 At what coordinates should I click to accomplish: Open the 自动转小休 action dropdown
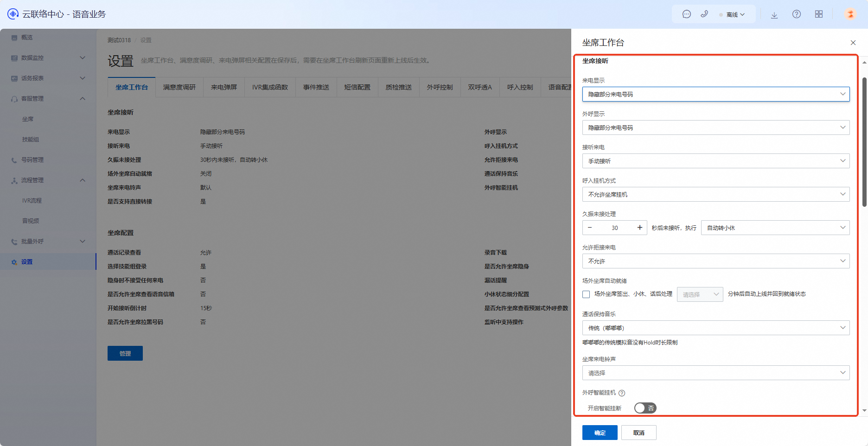(x=775, y=228)
